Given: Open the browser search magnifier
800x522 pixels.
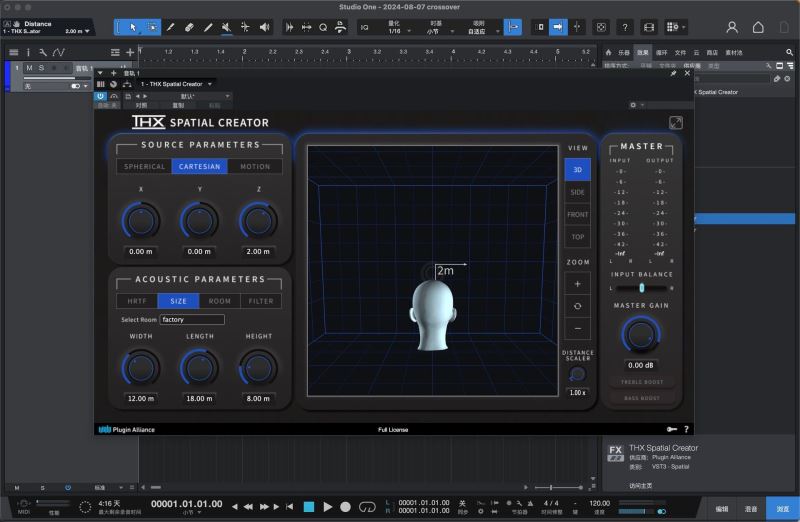Looking at the screenshot, I should tap(789, 52).
